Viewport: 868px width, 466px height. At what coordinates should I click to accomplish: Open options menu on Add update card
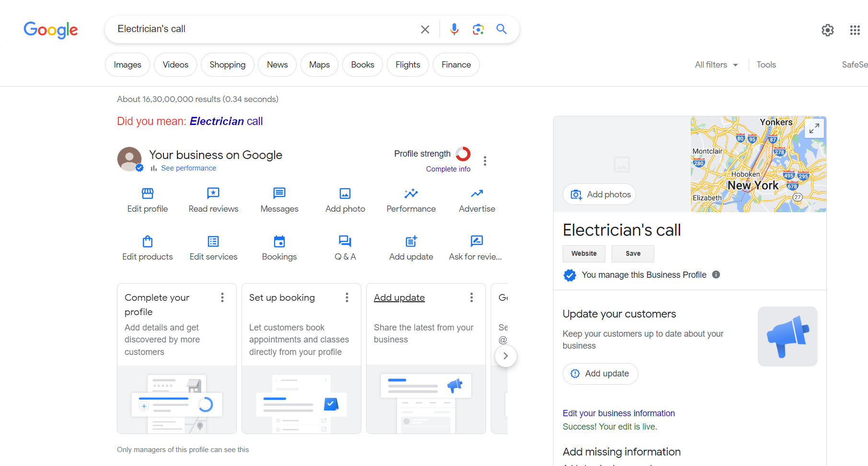click(x=472, y=297)
